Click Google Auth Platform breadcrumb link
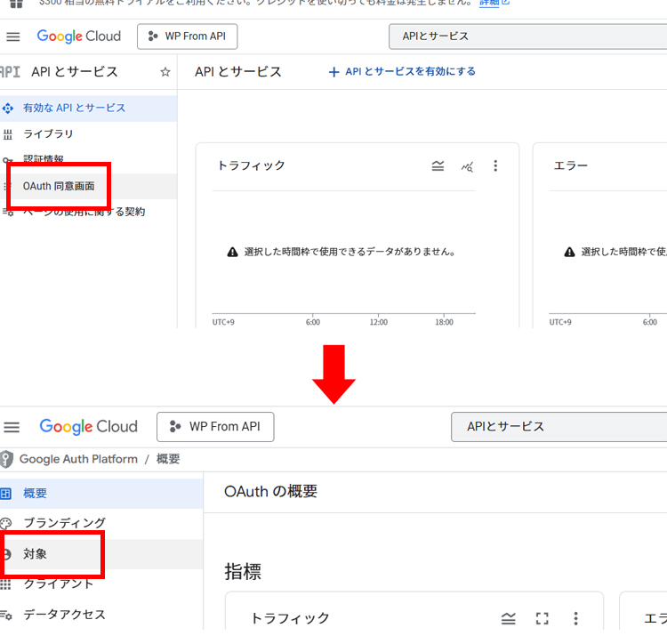667x644 pixels. pos(78,459)
